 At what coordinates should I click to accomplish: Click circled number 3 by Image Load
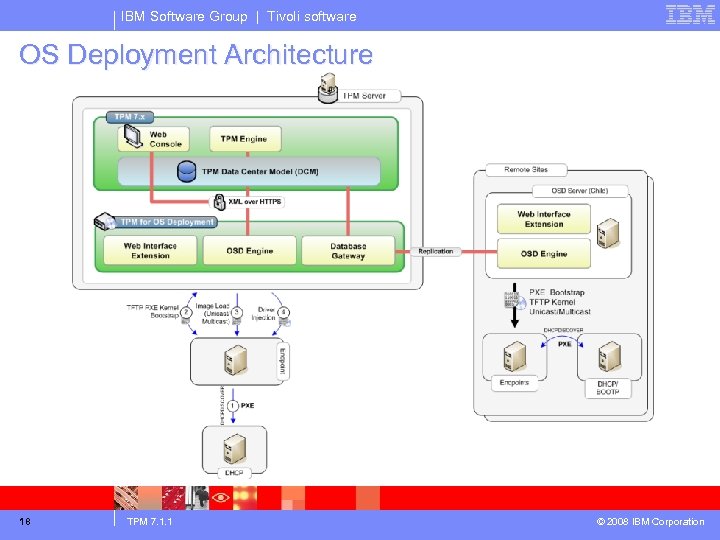coord(237,313)
